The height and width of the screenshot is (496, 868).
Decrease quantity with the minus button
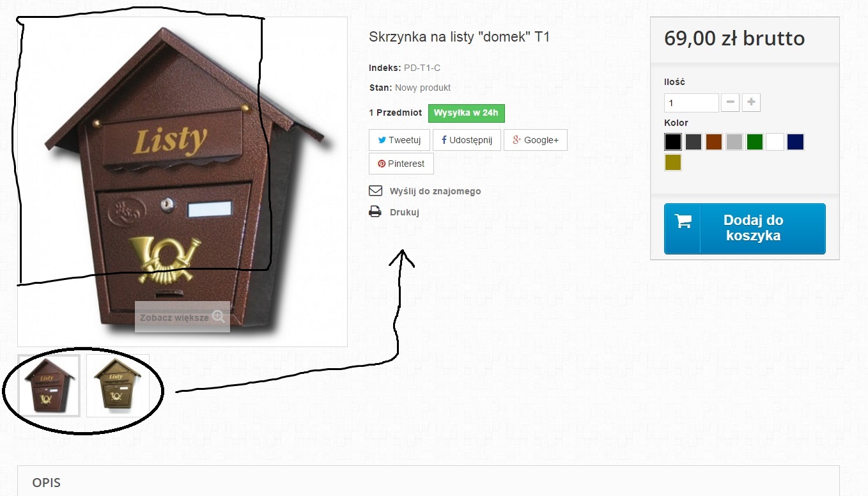pyautogui.click(x=731, y=102)
